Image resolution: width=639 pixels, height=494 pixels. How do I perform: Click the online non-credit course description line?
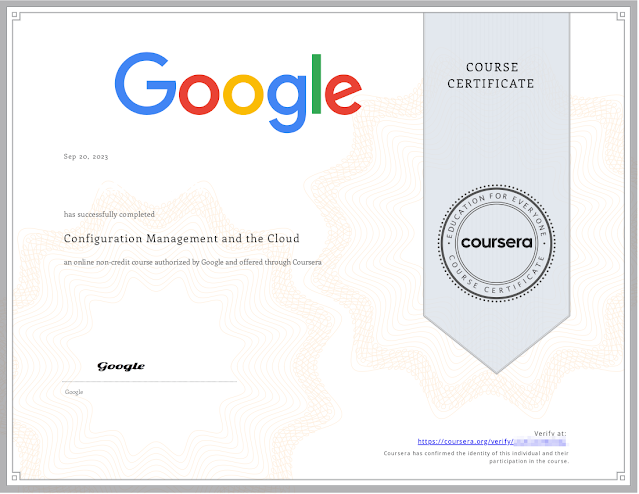pyautogui.click(x=193, y=262)
